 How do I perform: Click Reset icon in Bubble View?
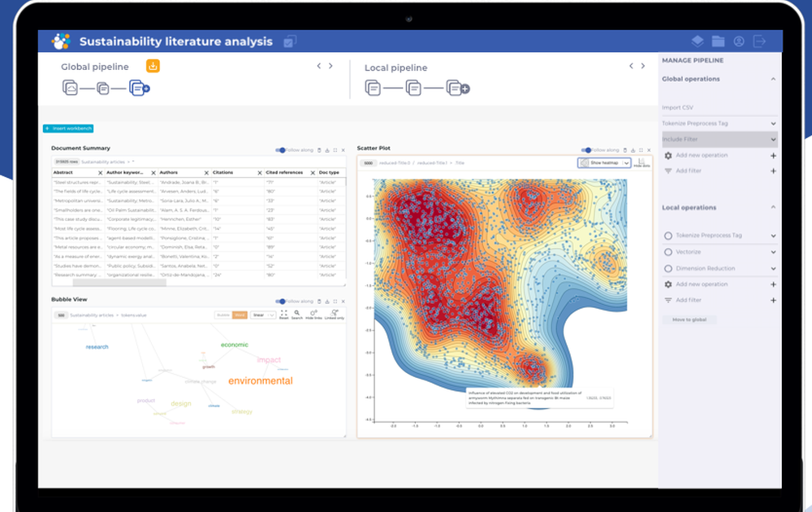coord(283,315)
